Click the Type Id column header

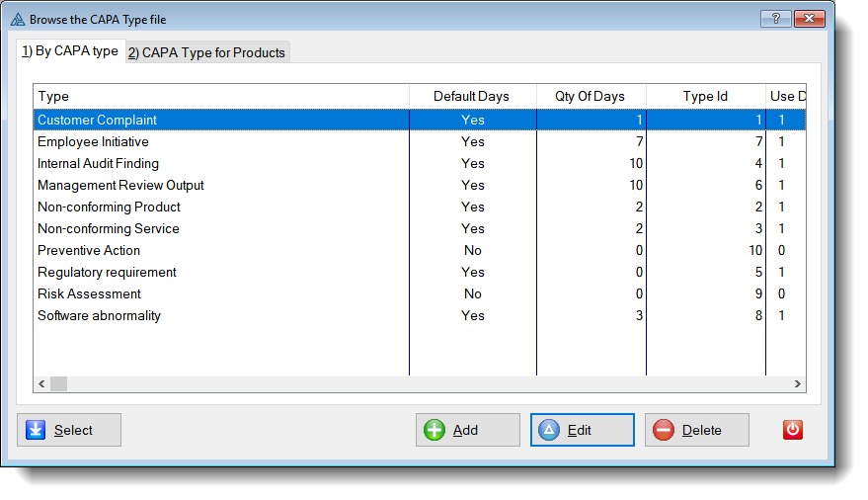pos(705,96)
